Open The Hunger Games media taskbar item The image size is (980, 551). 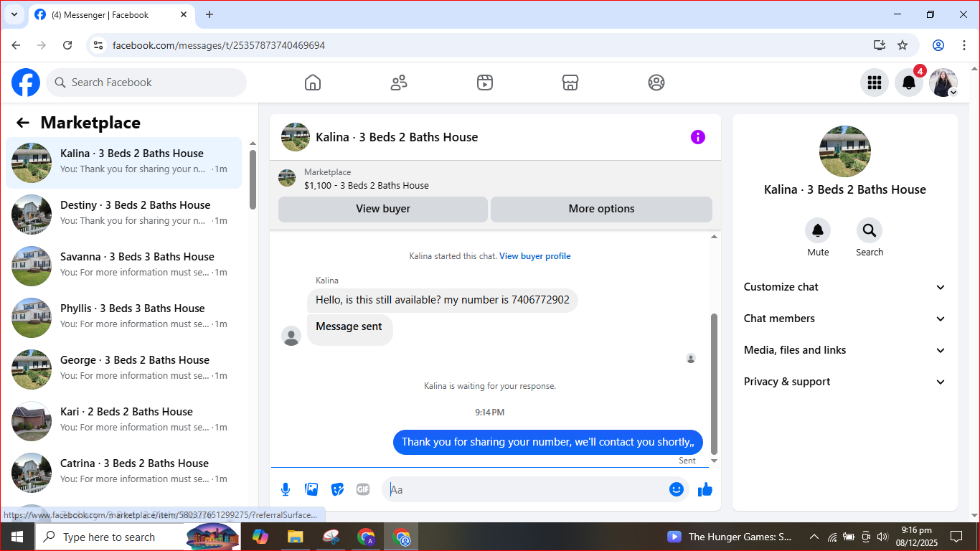(x=730, y=537)
